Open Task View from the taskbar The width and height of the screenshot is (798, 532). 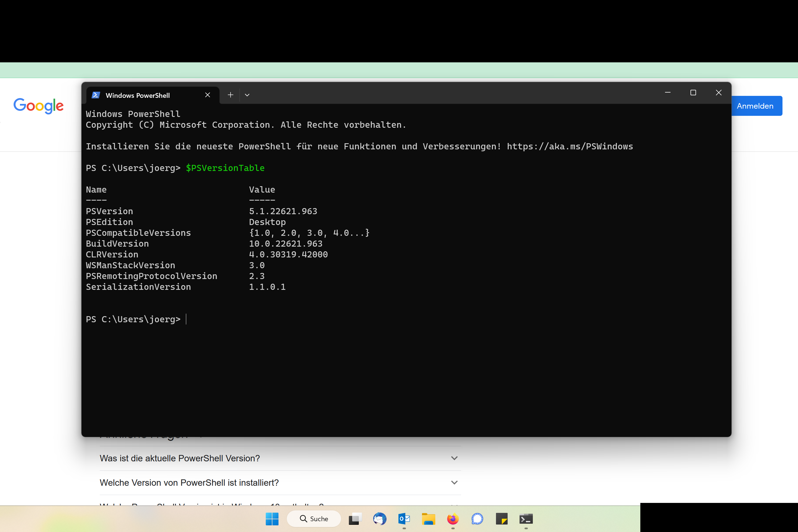[355, 519]
